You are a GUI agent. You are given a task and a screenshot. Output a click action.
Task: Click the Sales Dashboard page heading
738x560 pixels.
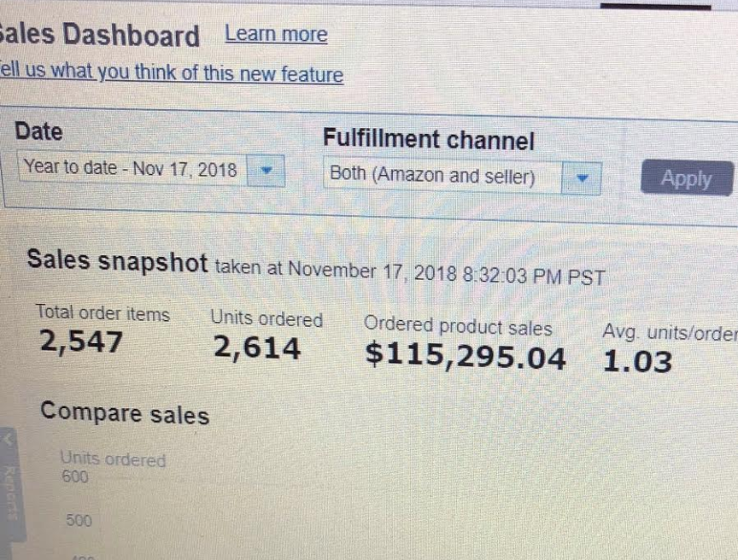click(x=100, y=36)
